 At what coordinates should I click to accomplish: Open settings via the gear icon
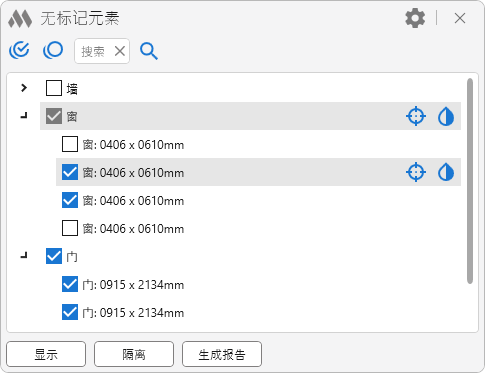pos(415,18)
